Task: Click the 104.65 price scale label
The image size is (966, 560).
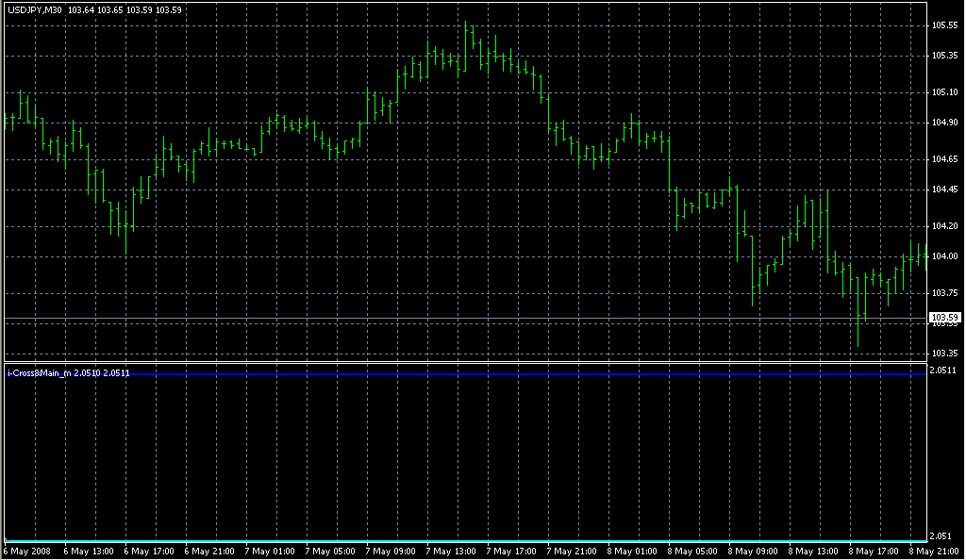Action: tap(944, 160)
